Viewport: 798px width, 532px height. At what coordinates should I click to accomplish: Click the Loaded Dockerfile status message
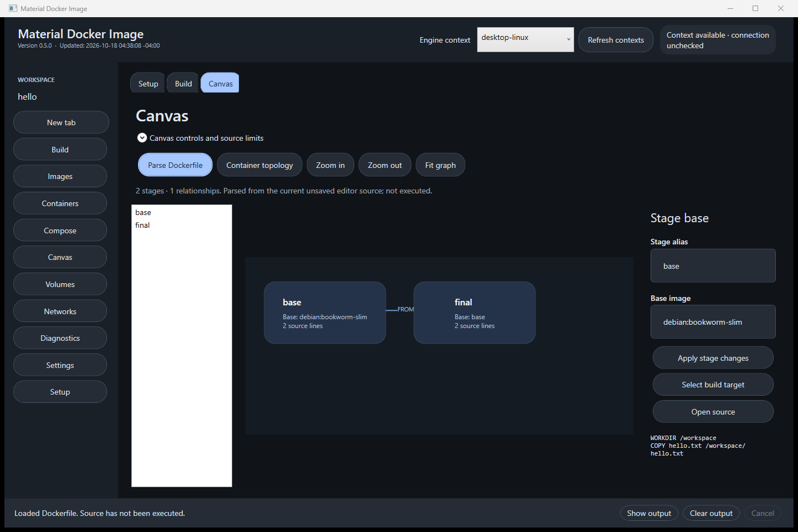click(100, 513)
